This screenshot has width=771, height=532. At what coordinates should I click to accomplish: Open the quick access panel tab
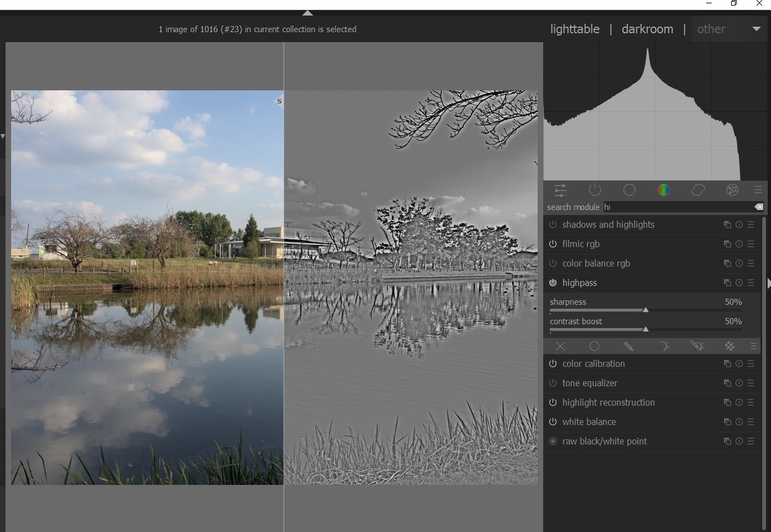pyautogui.click(x=560, y=190)
